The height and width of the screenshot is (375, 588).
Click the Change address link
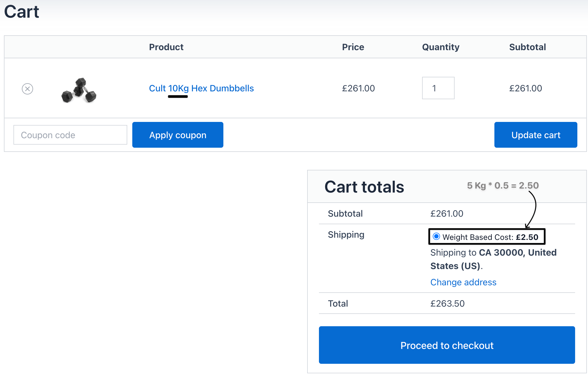[463, 282]
